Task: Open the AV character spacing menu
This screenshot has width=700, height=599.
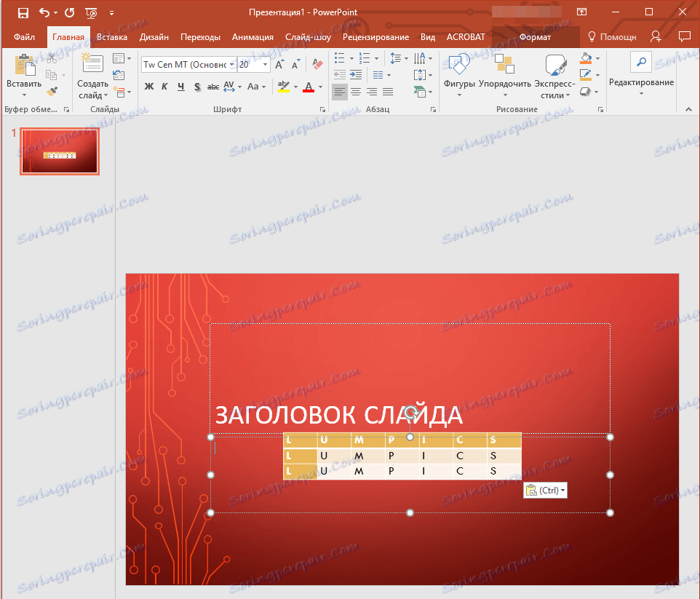Action: (x=232, y=87)
